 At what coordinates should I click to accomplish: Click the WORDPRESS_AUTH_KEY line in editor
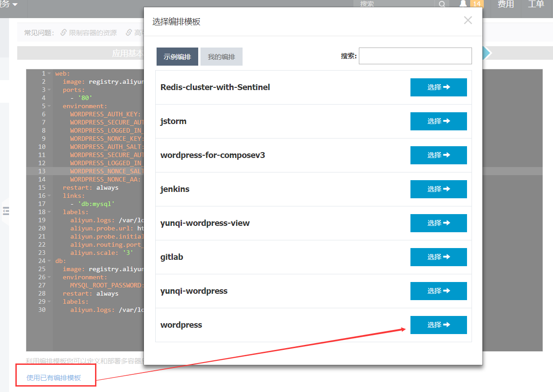pos(105,114)
